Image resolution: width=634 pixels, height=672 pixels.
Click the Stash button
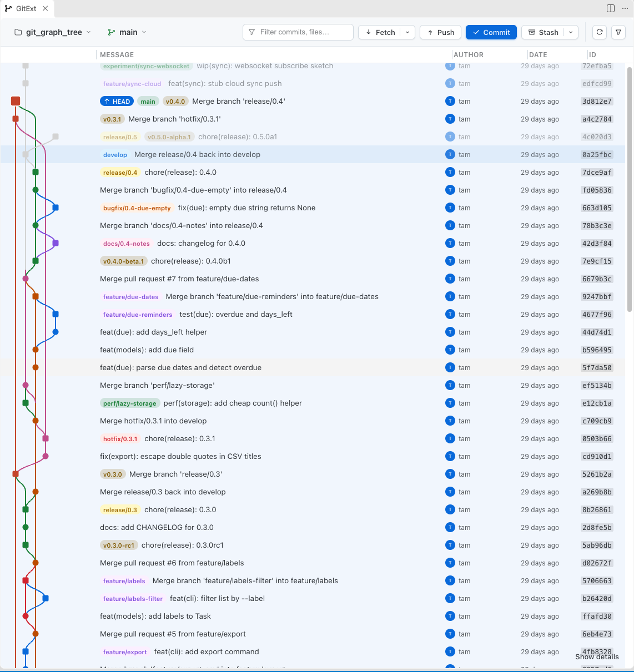click(543, 32)
